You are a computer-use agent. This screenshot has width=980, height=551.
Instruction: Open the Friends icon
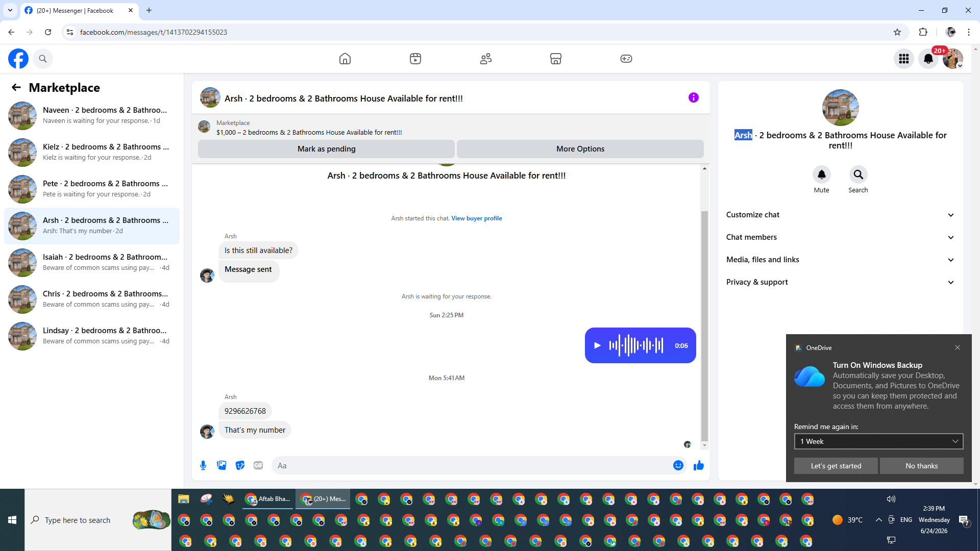(486, 59)
